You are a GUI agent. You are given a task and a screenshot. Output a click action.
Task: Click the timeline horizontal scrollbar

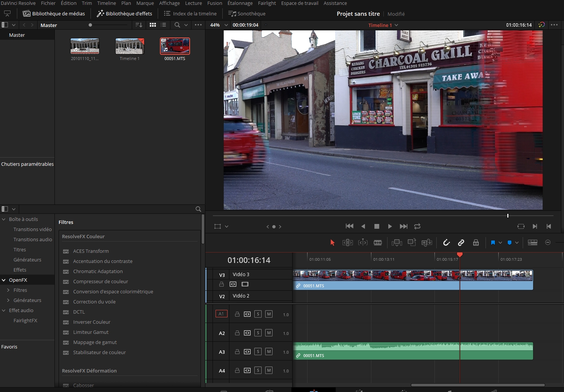pyautogui.click(x=478, y=385)
